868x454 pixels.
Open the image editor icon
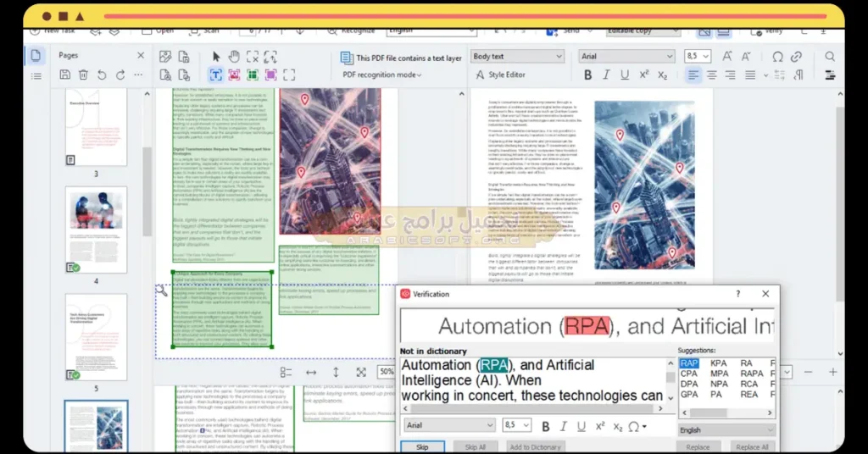pos(165,57)
